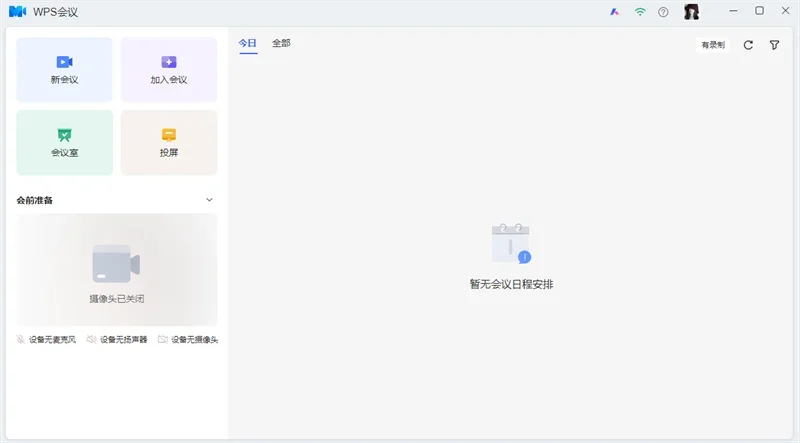Minimize the WPS会议 window

[733, 11]
